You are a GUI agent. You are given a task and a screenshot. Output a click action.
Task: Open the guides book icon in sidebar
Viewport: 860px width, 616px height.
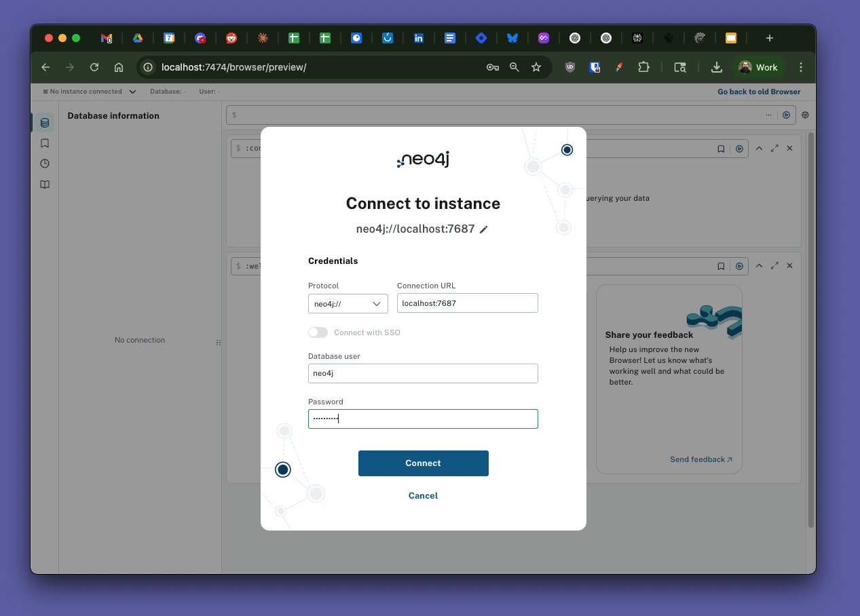(x=45, y=185)
